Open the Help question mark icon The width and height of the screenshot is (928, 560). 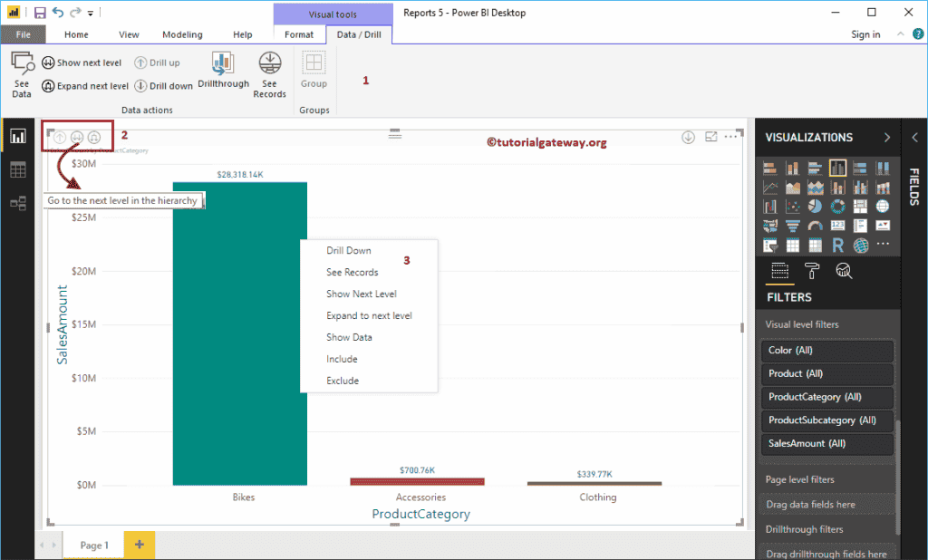point(918,34)
